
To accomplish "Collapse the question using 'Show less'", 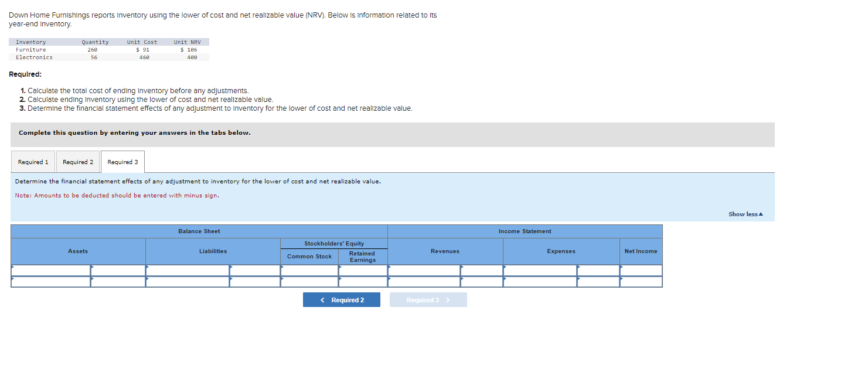I will point(744,214).
